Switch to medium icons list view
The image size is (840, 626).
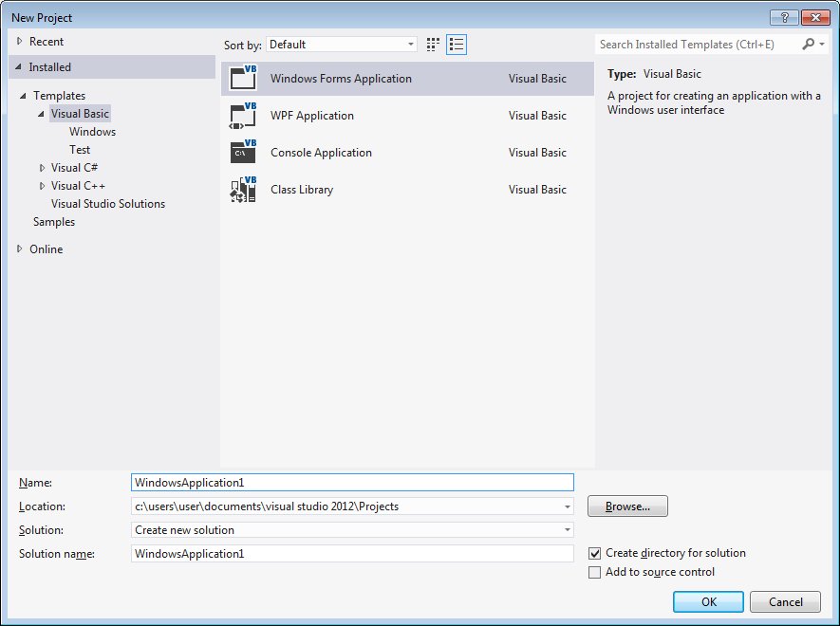point(457,44)
